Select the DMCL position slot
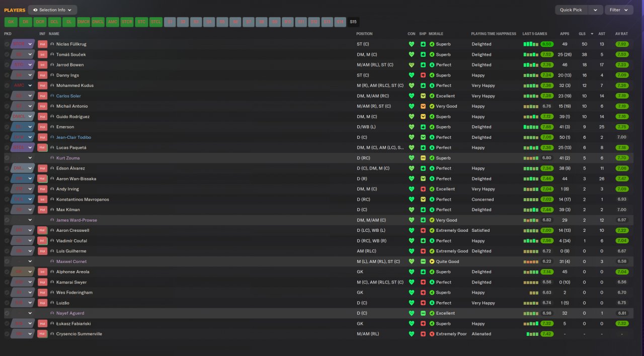Viewport: 644px width, 356px height. 98,22
